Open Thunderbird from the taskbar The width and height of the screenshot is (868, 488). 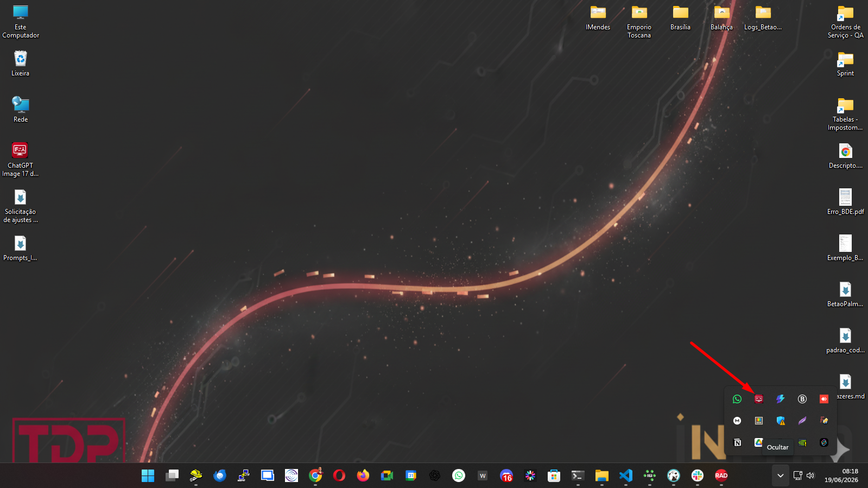(220, 476)
